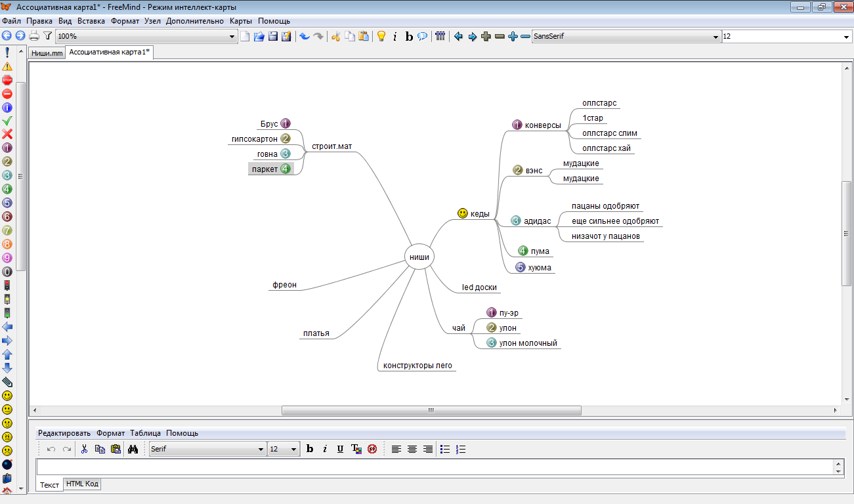Switch to the HTML Код tab
854x504 pixels.
82,484
